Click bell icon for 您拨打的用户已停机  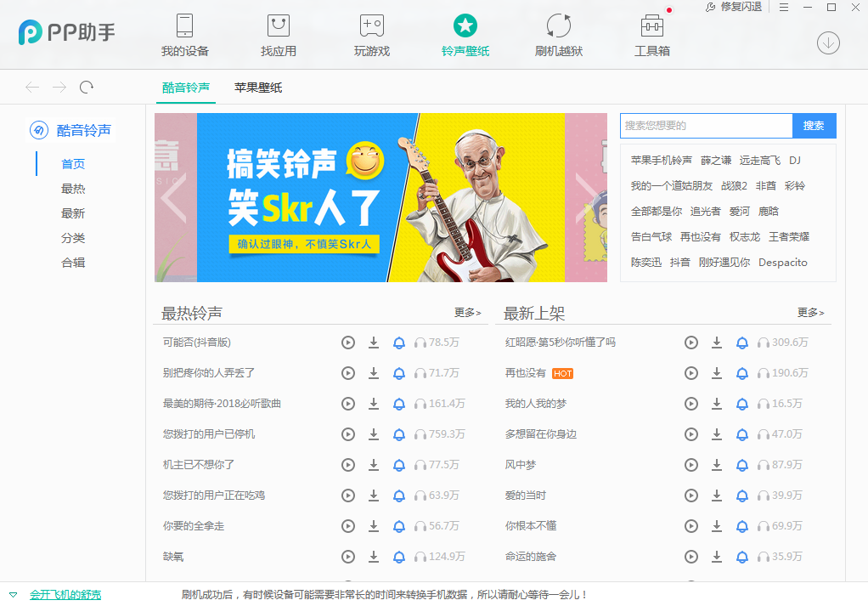[x=398, y=434]
